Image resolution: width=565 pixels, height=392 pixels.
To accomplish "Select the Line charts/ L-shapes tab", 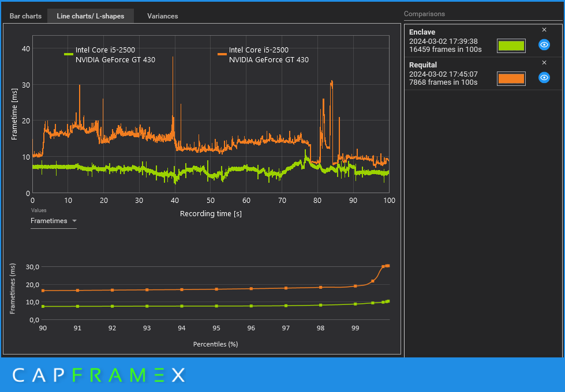I will click(x=91, y=16).
